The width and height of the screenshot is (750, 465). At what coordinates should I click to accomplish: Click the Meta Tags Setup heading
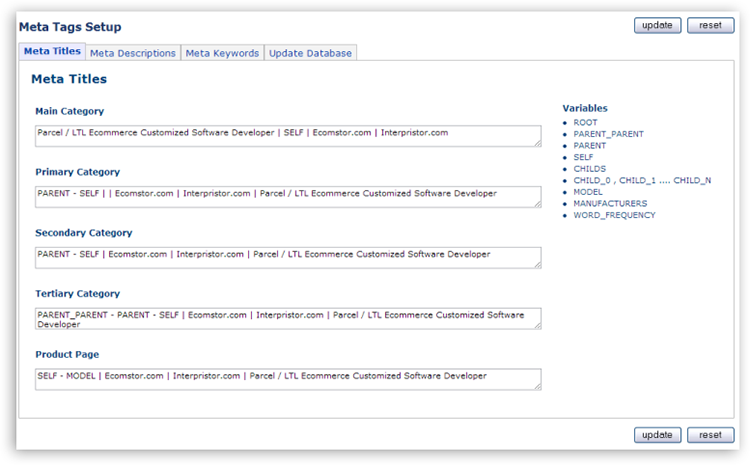70,27
